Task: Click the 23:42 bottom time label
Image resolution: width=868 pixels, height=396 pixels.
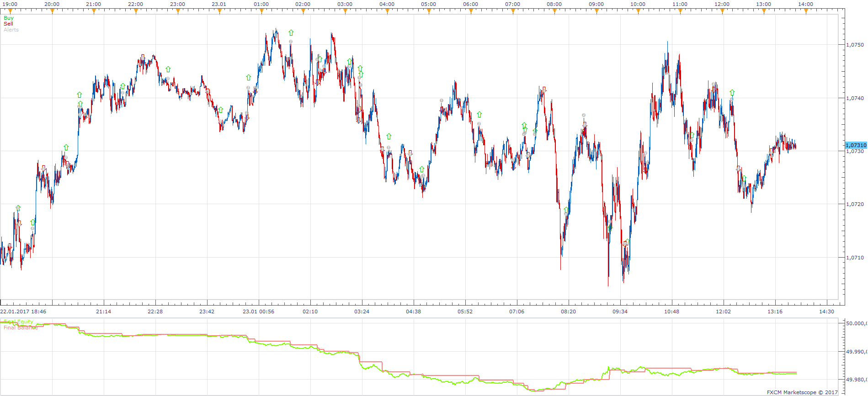Action: 207,312
